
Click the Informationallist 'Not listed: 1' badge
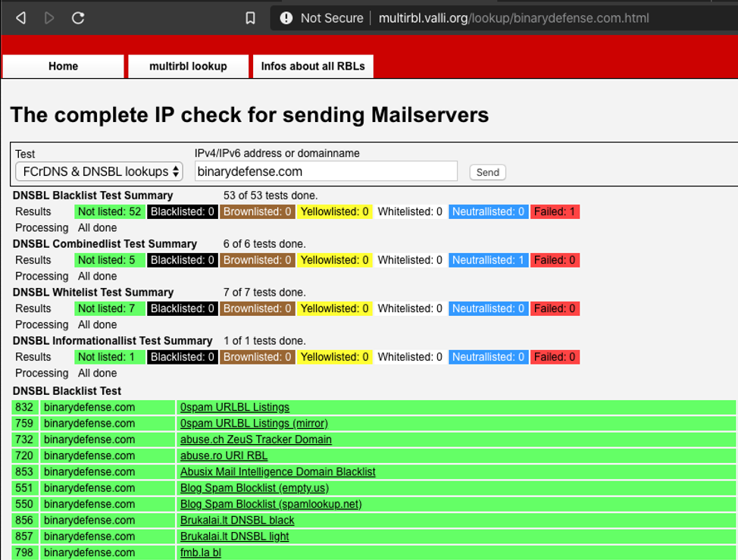(x=110, y=357)
